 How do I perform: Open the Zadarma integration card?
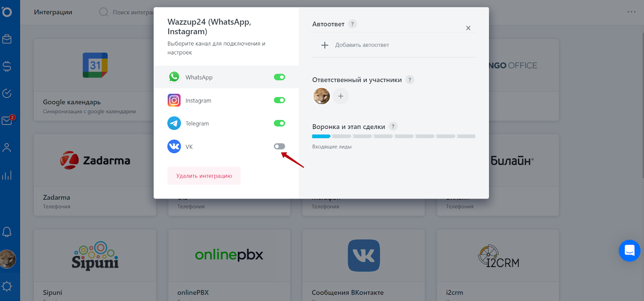point(95,175)
